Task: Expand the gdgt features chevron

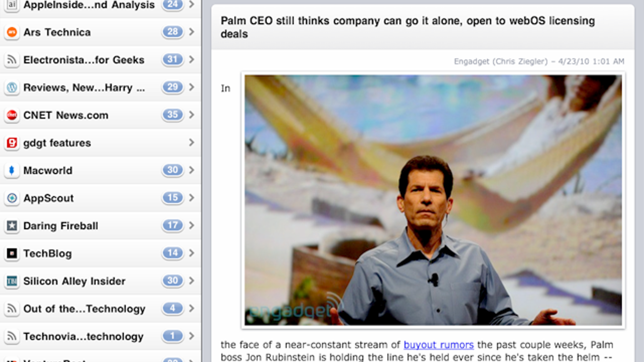Action: [192, 142]
